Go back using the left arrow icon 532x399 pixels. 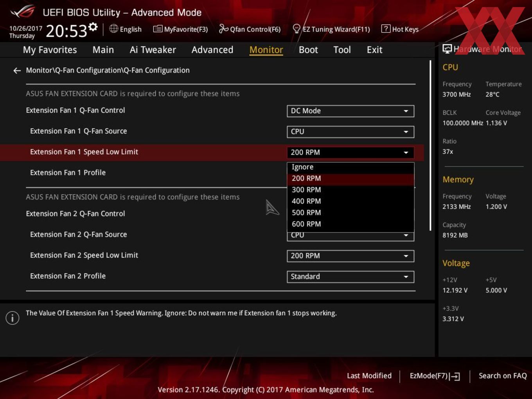(17, 70)
